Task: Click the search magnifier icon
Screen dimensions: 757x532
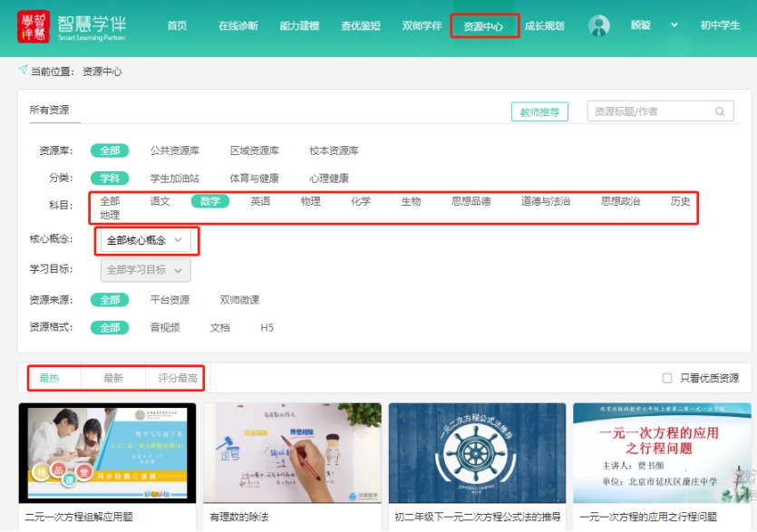Action: tap(721, 111)
